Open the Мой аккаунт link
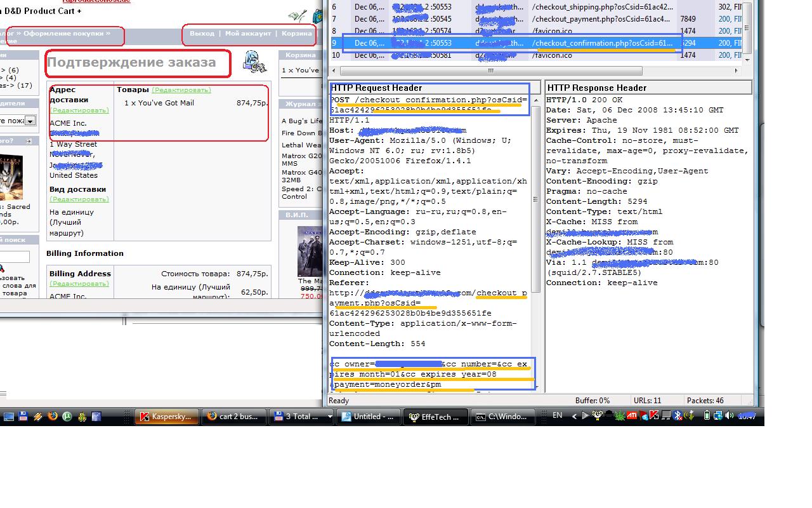 coord(248,33)
